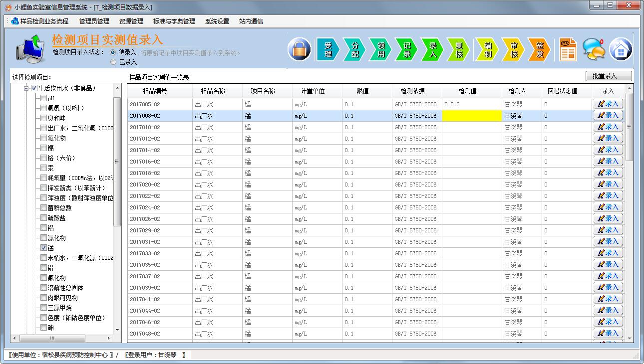644x364 pixels.
Task: Click the 录入 icon button for sample 2017010-02
Action: point(608,127)
